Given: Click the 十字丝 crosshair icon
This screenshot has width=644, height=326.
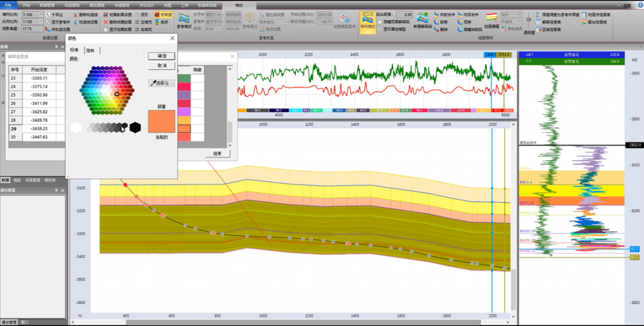Looking at the screenshot, I should 48,15.
